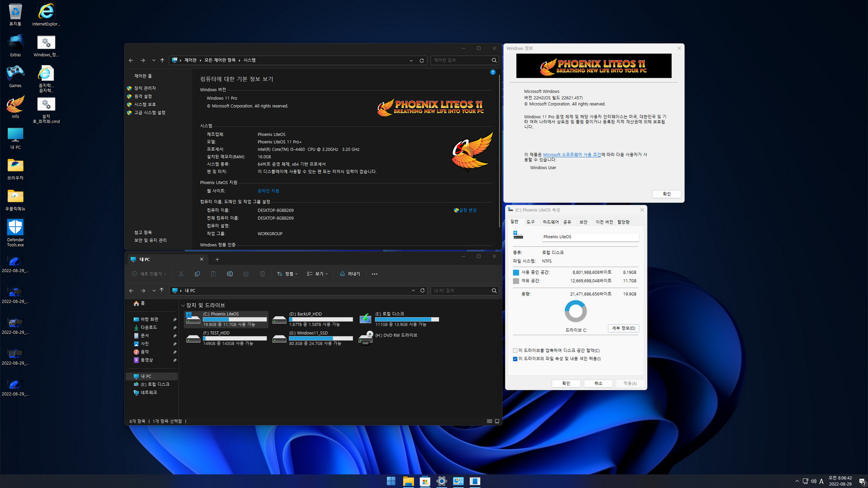Expand the 새로 만들기 dropdown
The height and width of the screenshot is (488, 868).
pyautogui.click(x=149, y=274)
